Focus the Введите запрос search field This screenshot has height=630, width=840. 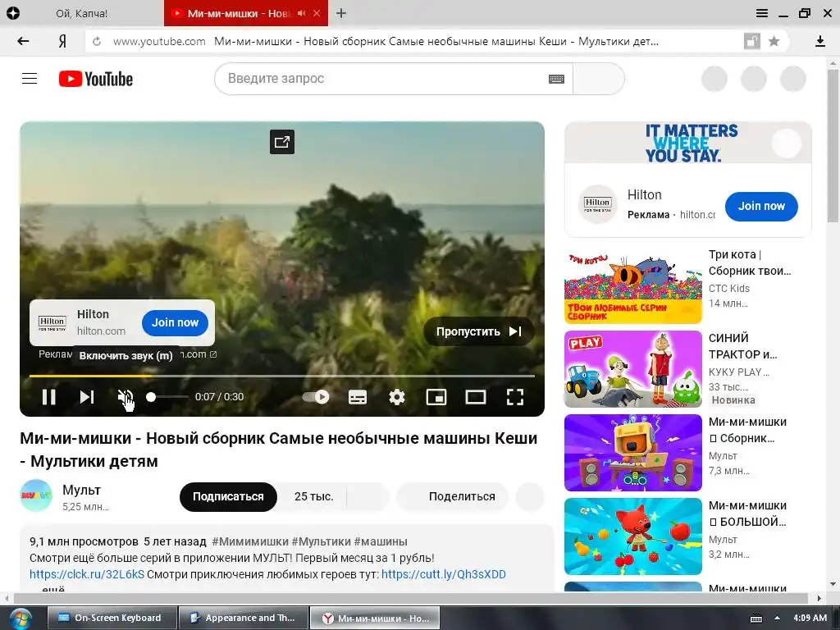(x=383, y=79)
